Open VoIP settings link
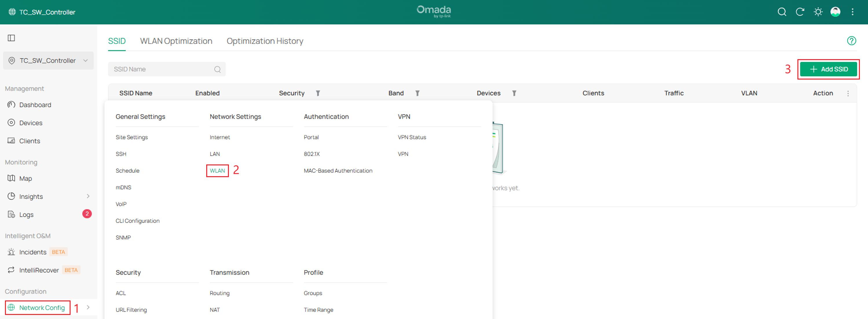This screenshot has height=319, width=868. 121,204
